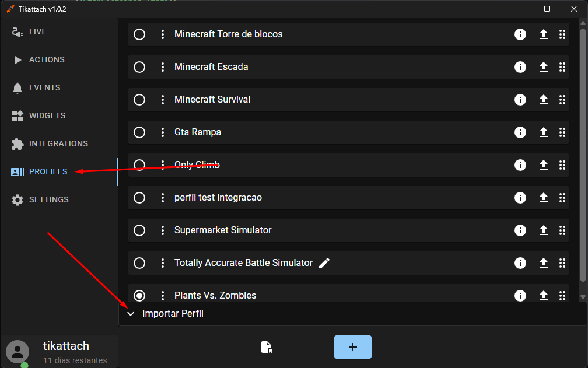Open options for Totally Accurate Battle Simulator
Image resolution: width=588 pixels, height=368 pixels.
(162, 263)
